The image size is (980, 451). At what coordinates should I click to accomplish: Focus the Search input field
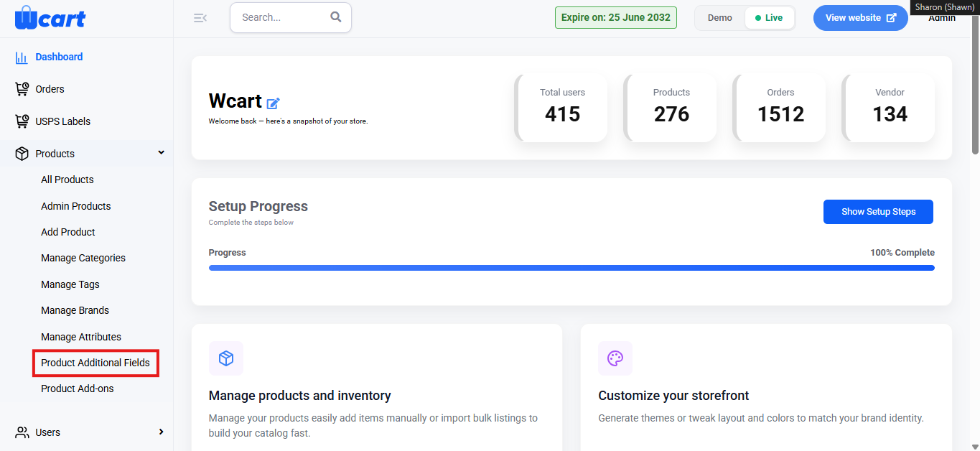point(281,17)
